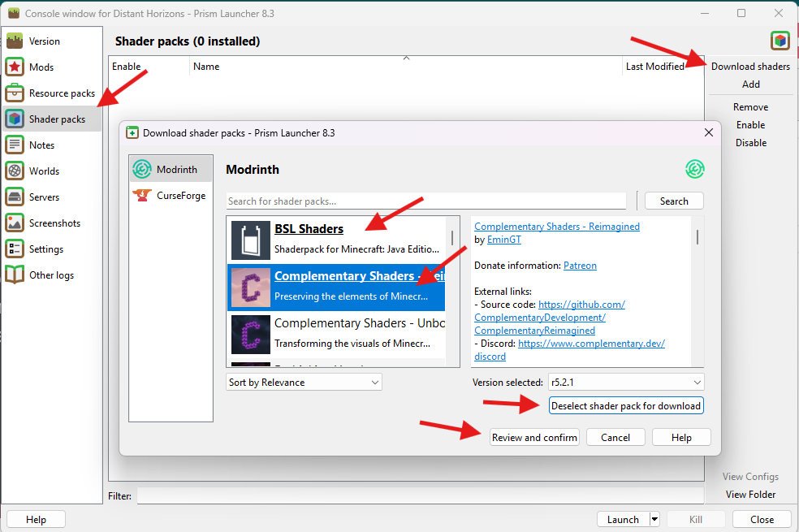
Task: Open the Version page icon in sidebar
Action: [15, 41]
